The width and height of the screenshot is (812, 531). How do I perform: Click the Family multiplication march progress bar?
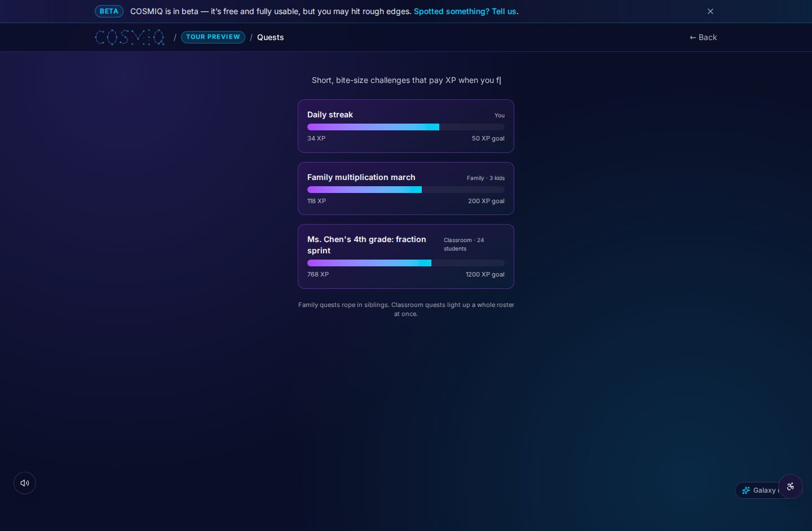coord(406,190)
